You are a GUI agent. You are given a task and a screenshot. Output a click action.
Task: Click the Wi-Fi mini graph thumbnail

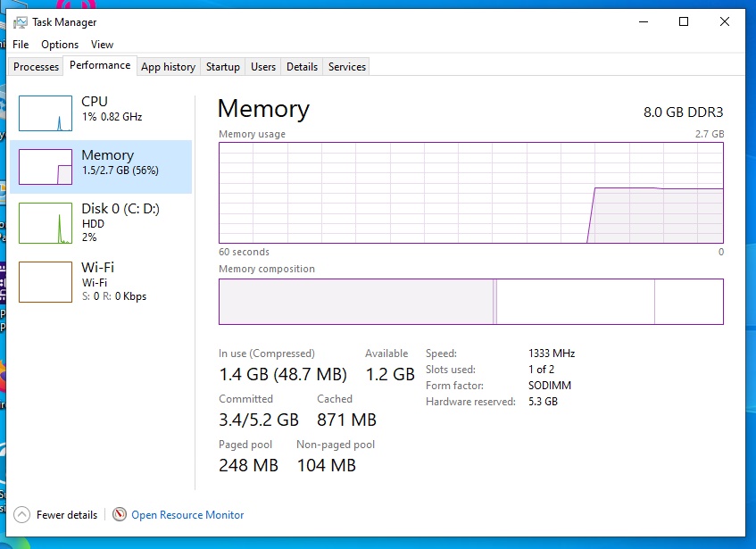tap(46, 282)
